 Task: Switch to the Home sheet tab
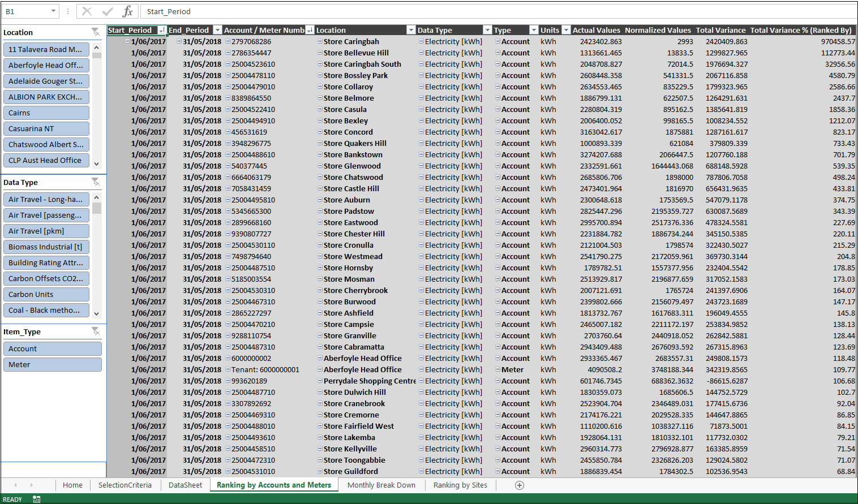(72, 485)
